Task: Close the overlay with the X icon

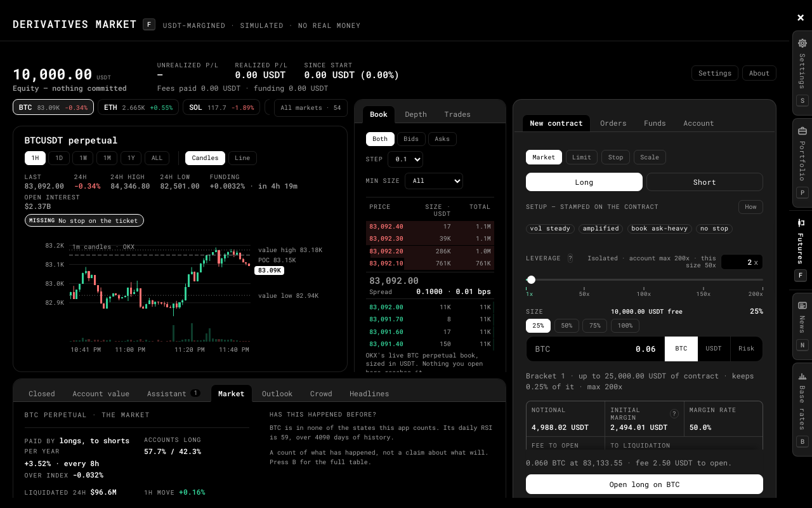Action: point(801,18)
